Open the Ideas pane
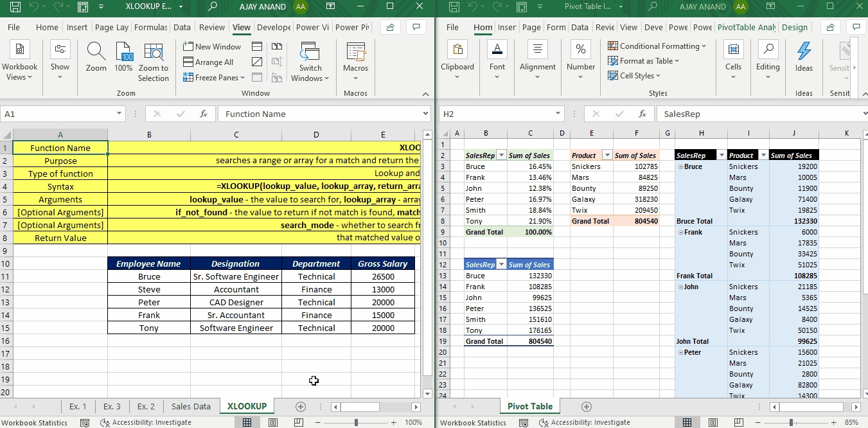The width and height of the screenshot is (868, 428). (x=804, y=58)
